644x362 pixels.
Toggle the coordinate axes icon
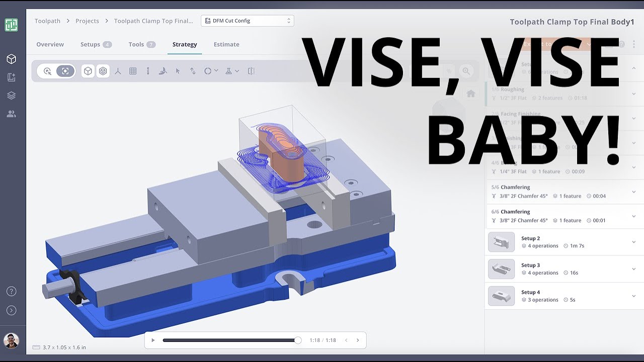(118, 71)
